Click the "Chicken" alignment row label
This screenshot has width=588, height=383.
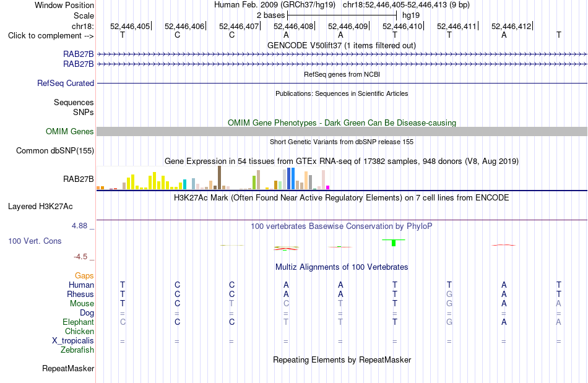79,331
